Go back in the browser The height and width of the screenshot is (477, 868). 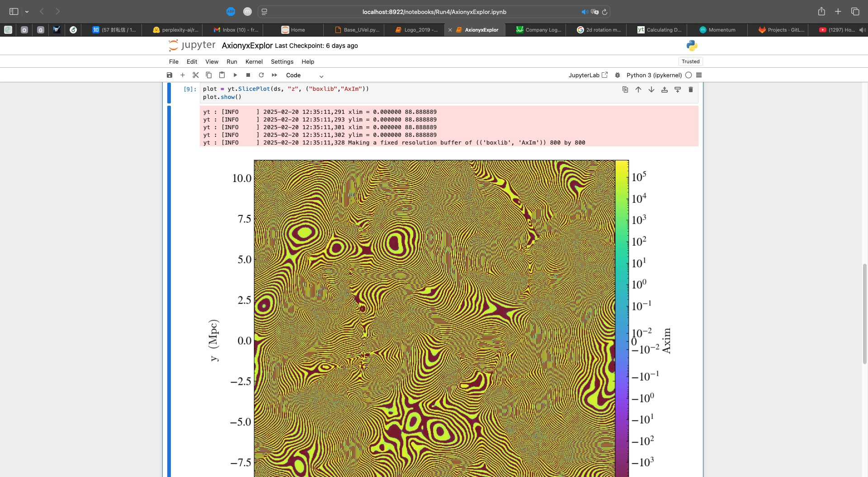tap(42, 12)
